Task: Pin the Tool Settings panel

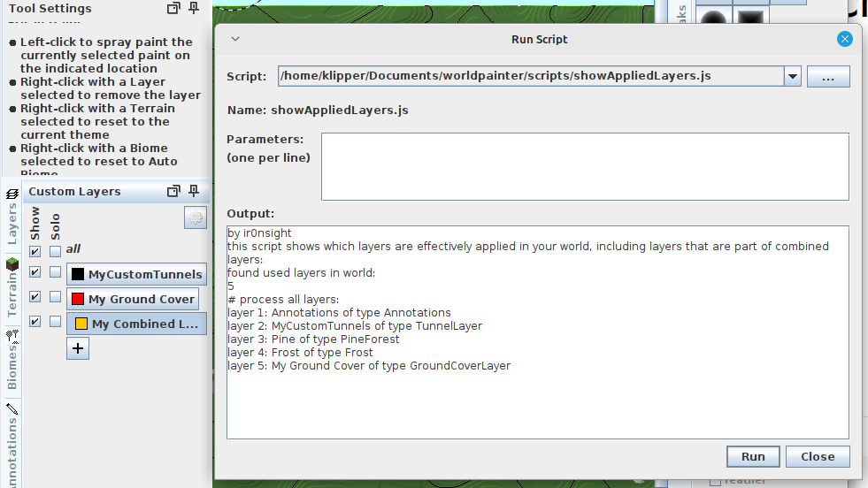Action: point(194,9)
